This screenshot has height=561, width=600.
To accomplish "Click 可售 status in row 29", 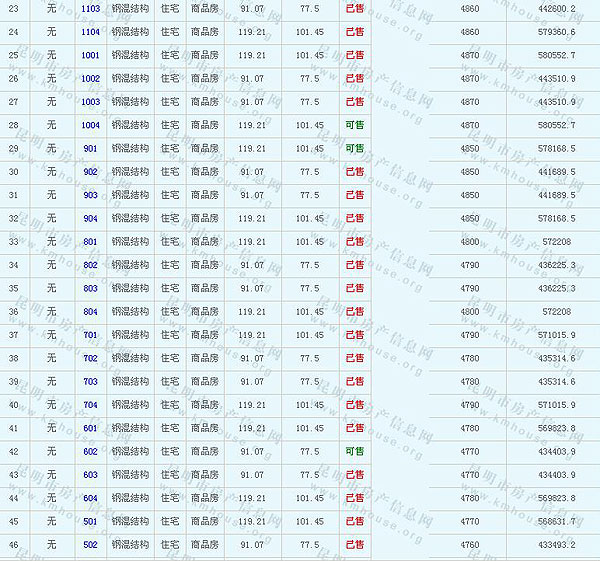I will pos(354,148).
